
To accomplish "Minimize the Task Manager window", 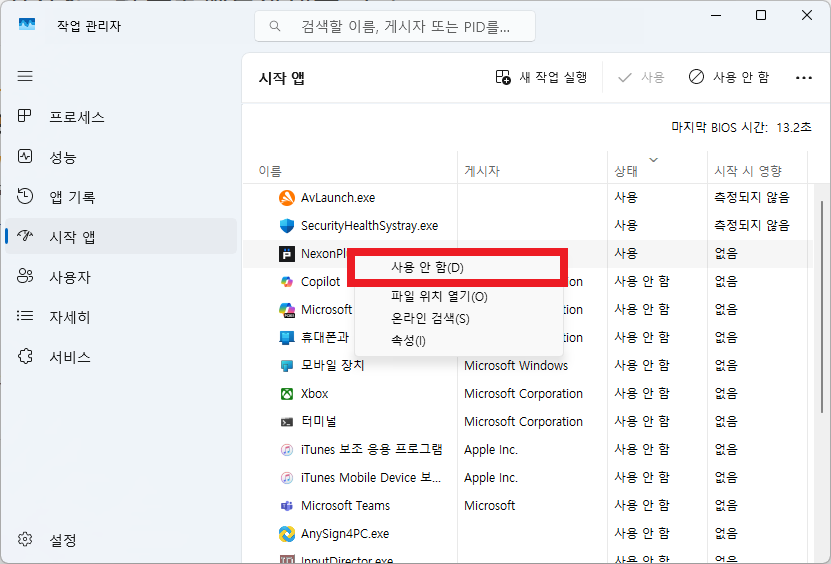I will [715, 15].
